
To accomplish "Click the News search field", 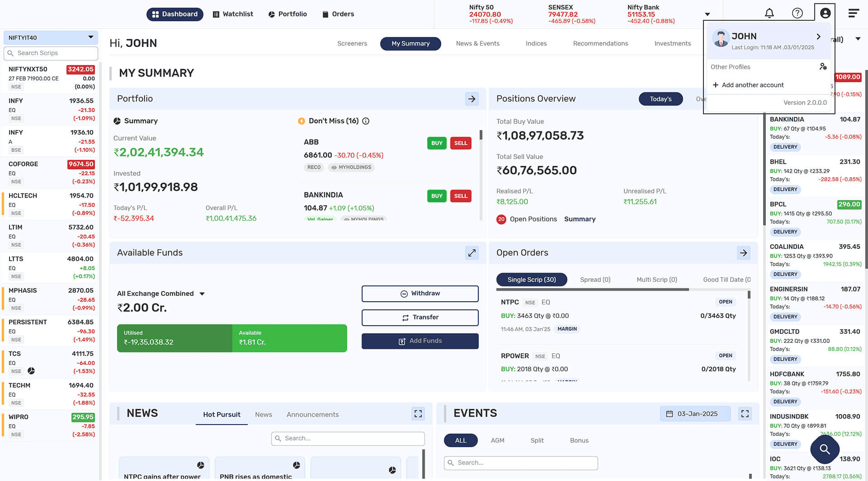I will tap(348, 439).
